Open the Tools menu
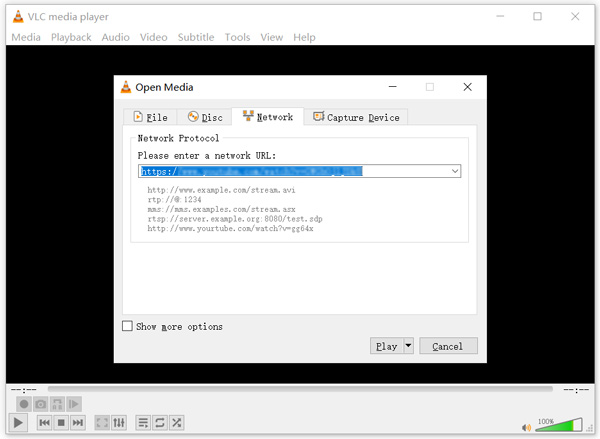 point(237,37)
